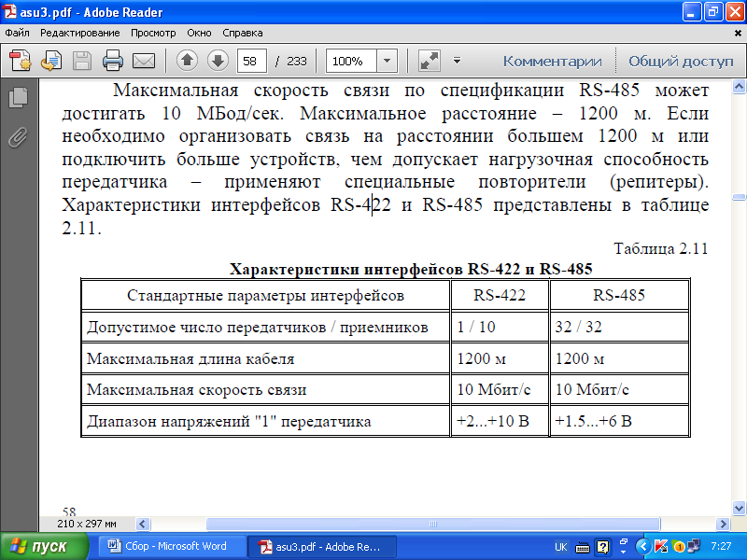Click the vertical scrollbar thumb
This screenshot has height=560, width=747.
click(x=739, y=197)
